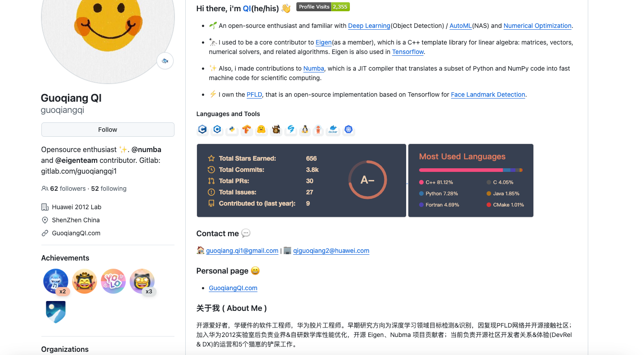
Task: Click the Starstruck x3 achievement badge
Action: (x=142, y=281)
